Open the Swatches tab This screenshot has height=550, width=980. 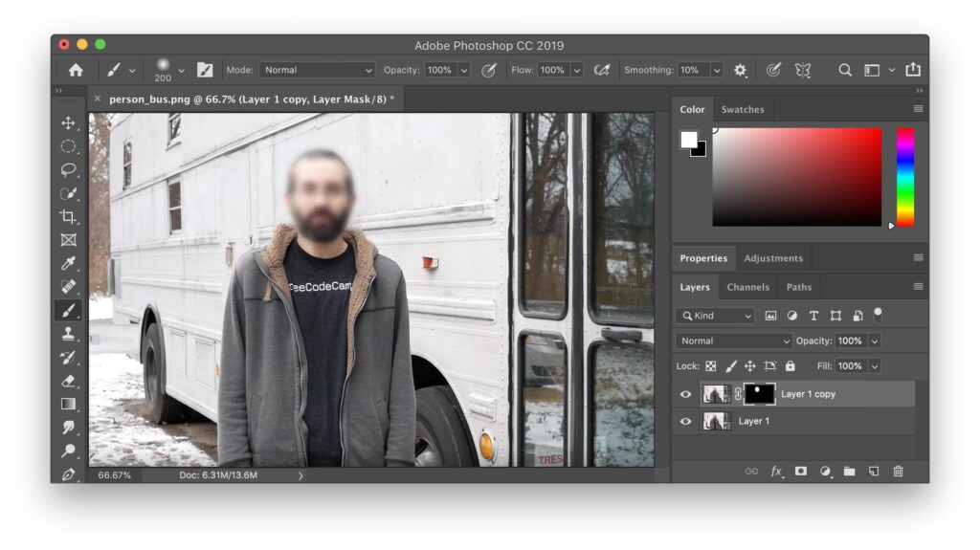point(743,109)
